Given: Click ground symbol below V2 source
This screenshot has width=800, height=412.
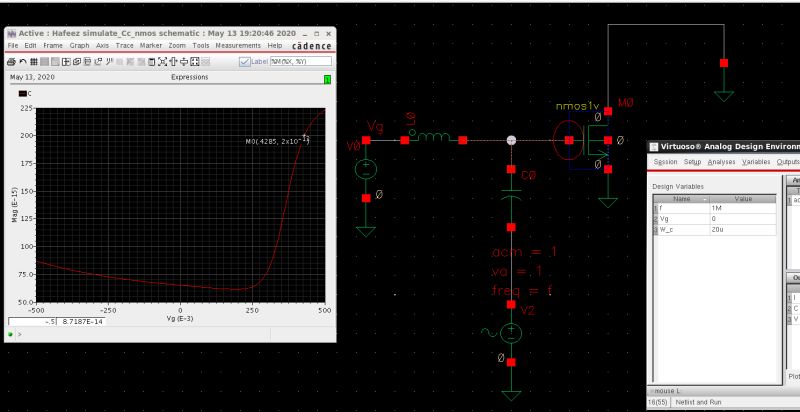Looking at the screenshot, I should pos(511,395).
